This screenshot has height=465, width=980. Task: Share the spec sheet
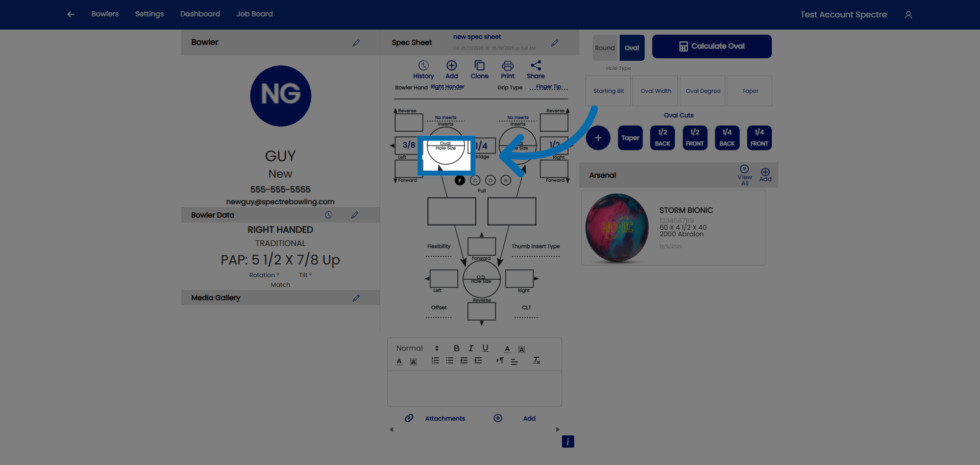pos(536,70)
